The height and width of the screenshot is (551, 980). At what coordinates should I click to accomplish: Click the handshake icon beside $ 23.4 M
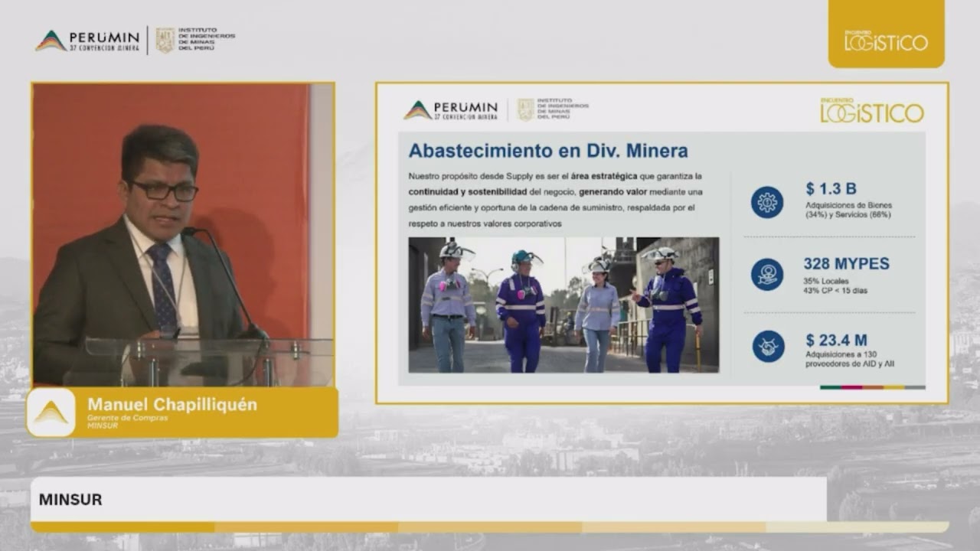point(768,346)
